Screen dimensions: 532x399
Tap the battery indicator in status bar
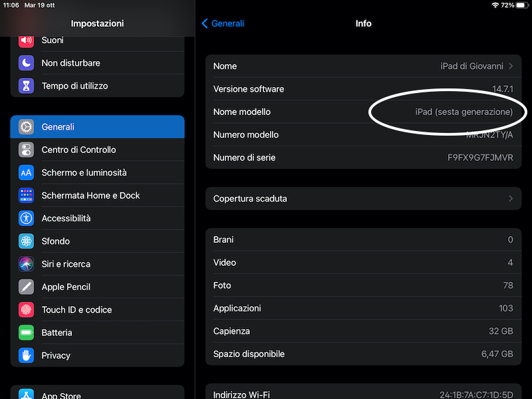522,5
